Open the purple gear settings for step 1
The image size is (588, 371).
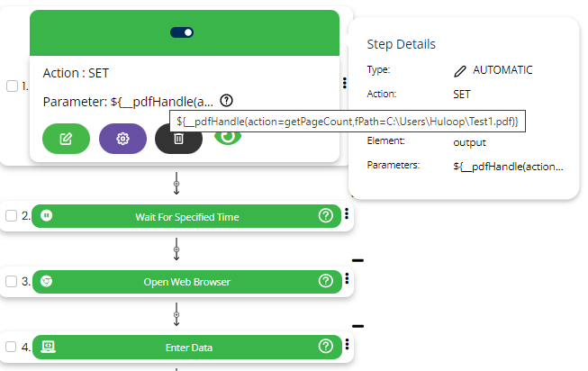coord(122,139)
